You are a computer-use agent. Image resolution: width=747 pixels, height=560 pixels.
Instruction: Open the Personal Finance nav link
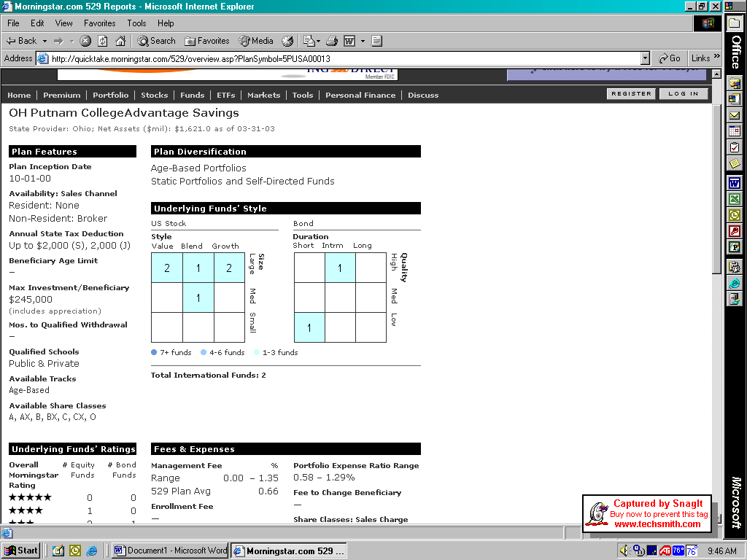tap(360, 95)
